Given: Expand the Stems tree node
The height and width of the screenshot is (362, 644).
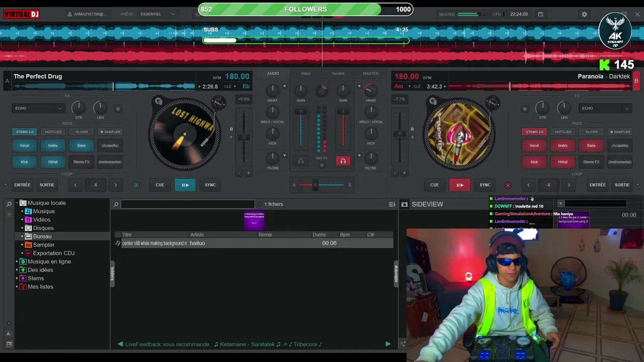Looking at the screenshot, I should (x=17, y=279).
